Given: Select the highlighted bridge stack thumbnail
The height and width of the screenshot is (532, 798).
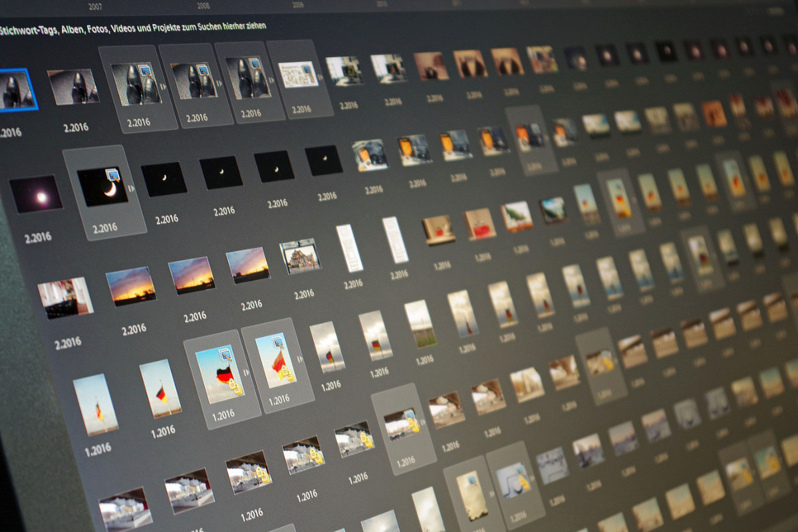Looking at the screenshot, I should (402, 424).
